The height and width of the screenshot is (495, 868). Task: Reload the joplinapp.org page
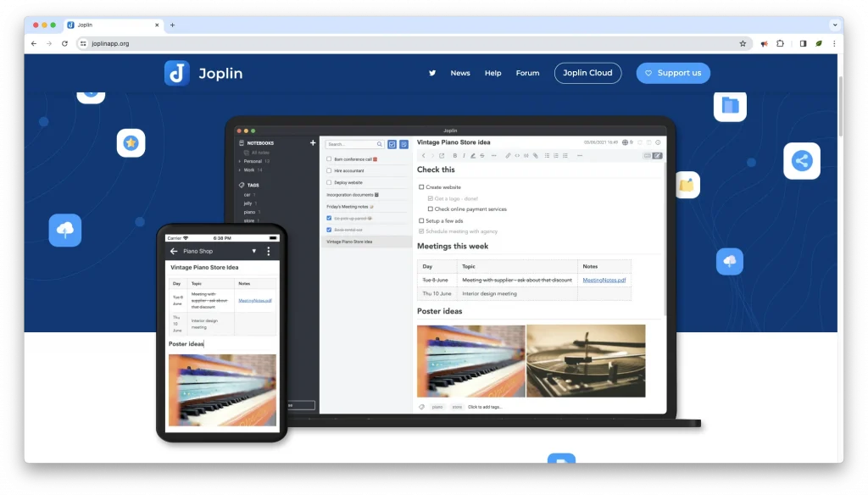click(64, 43)
